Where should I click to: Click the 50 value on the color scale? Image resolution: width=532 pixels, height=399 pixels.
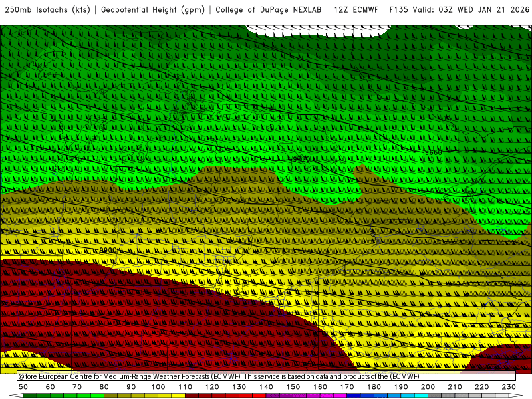coord(23,387)
